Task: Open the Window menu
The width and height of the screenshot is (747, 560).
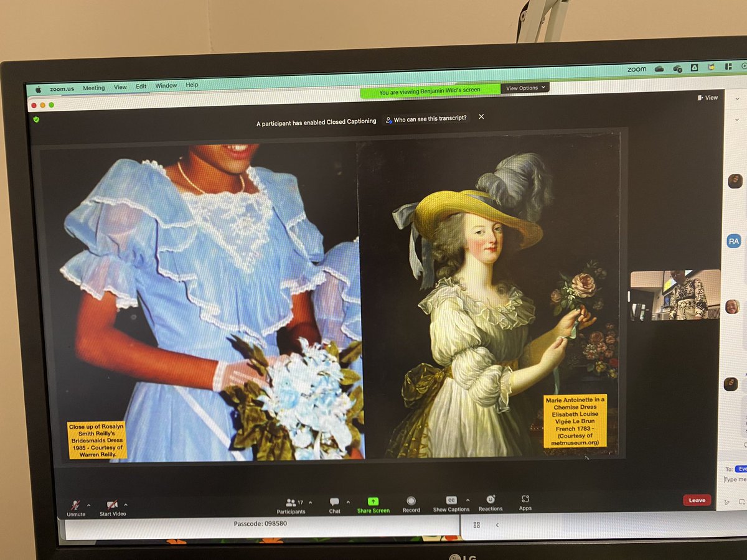Action: tap(166, 86)
